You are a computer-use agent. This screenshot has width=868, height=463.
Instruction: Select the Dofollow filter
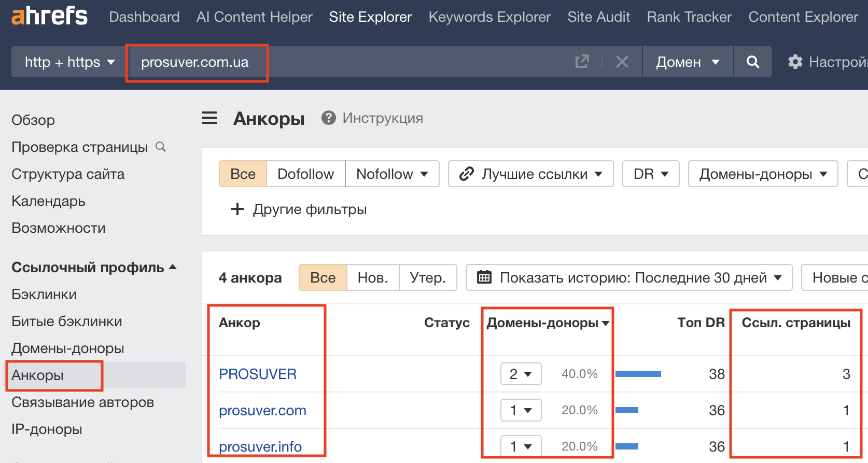306,174
